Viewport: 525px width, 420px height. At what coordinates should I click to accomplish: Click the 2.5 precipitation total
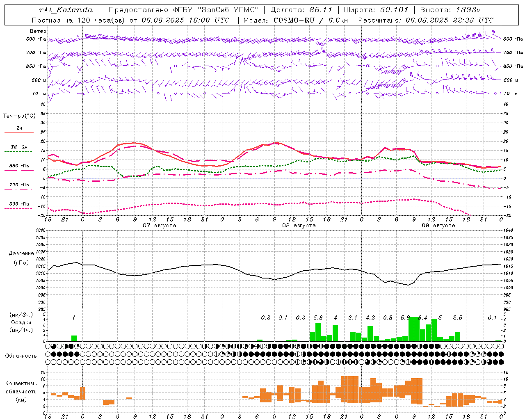(457, 317)
